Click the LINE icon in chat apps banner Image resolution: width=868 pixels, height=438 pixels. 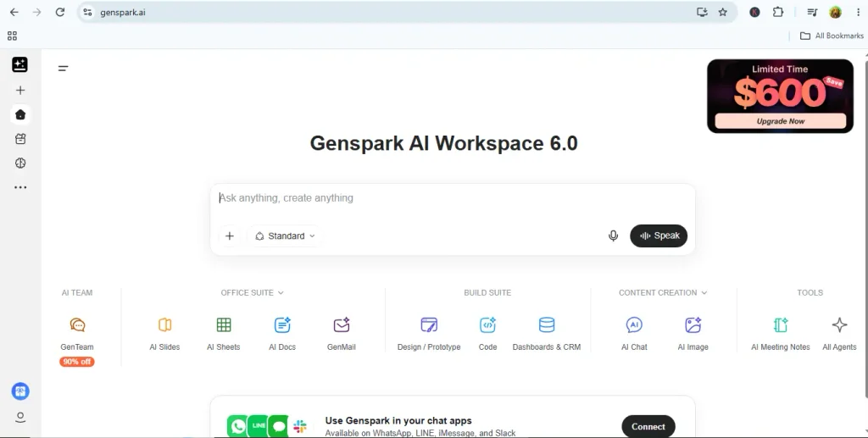pyautogui.click(x=258, y=426)
